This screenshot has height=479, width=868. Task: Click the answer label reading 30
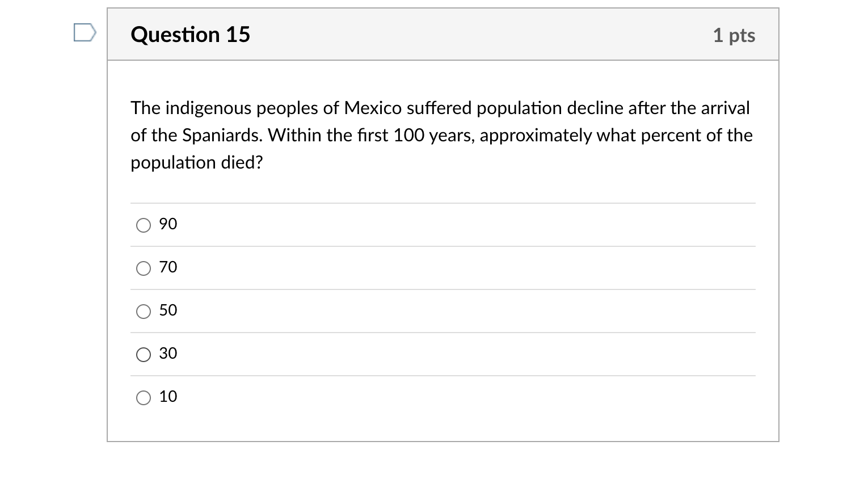168,353
